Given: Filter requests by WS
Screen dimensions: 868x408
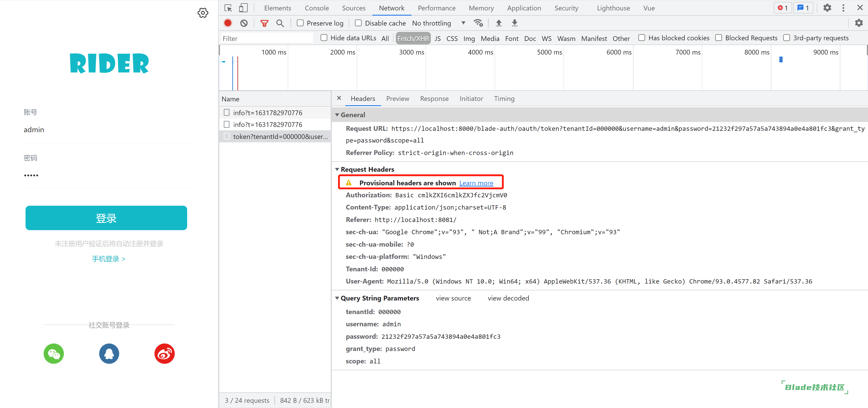Looking at the screenshot, I should pyautogui.click(x=547, y=38).
